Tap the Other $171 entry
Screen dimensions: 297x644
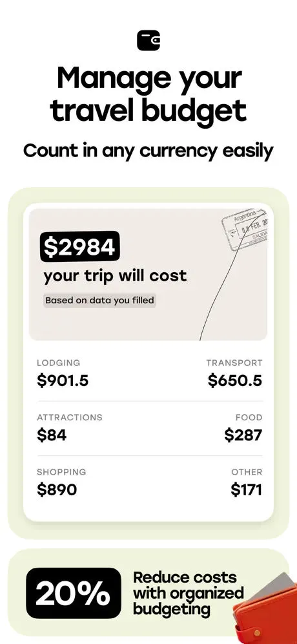click(246, 482)
